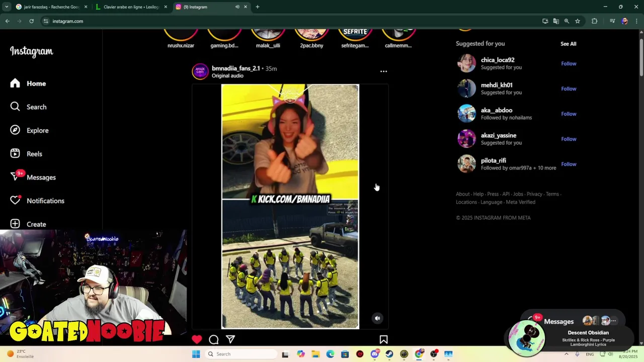Screen dimensions: 644x362
Task: Follow pilota_rifi
Action: (569, 164)
